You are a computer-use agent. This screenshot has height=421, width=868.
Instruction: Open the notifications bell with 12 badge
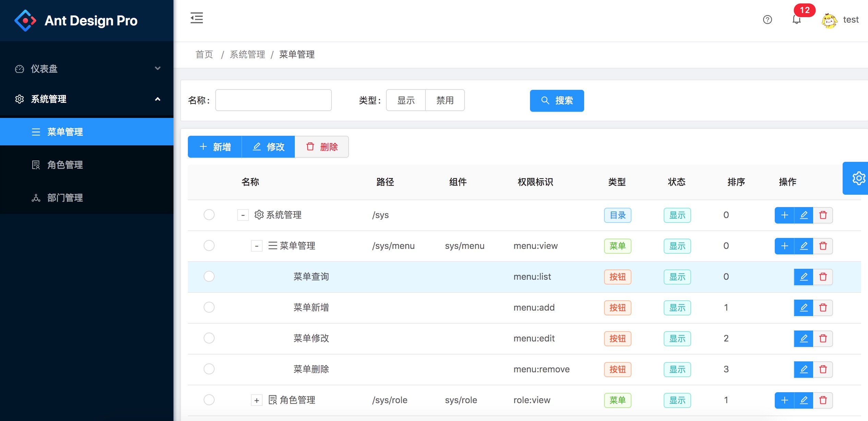click(796, 20)
